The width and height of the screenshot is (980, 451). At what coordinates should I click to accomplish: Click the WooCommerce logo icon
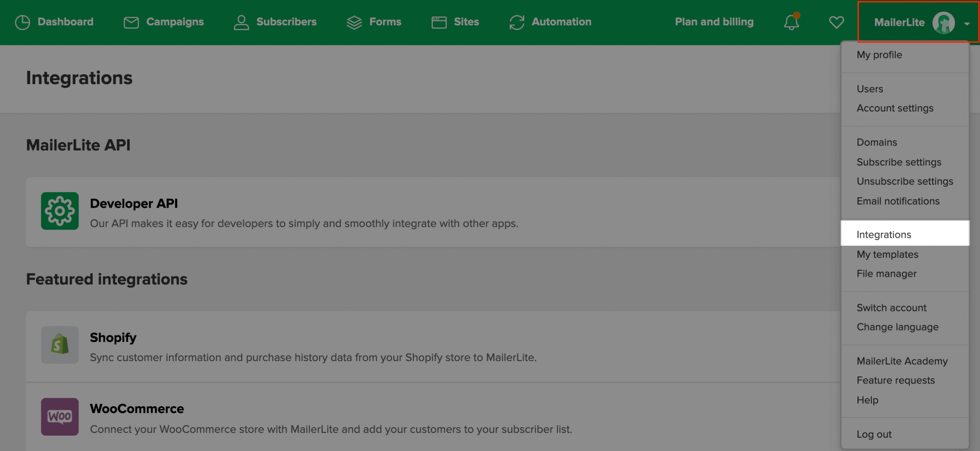[60, 417]
